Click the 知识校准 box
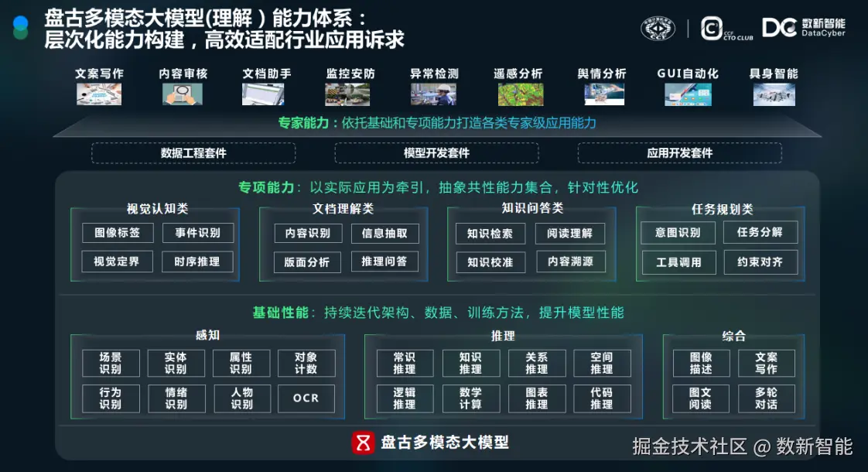 pos(490,262)
